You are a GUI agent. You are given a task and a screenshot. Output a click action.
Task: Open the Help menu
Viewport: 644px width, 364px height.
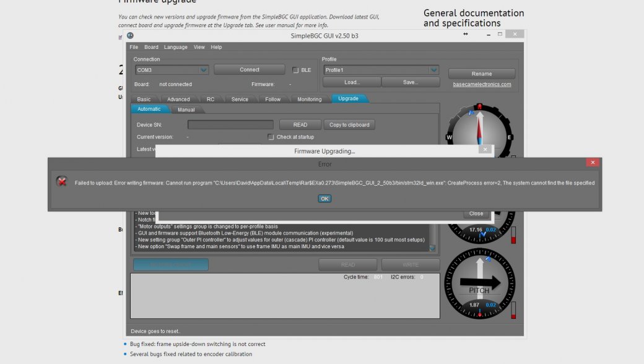[216, 47]
